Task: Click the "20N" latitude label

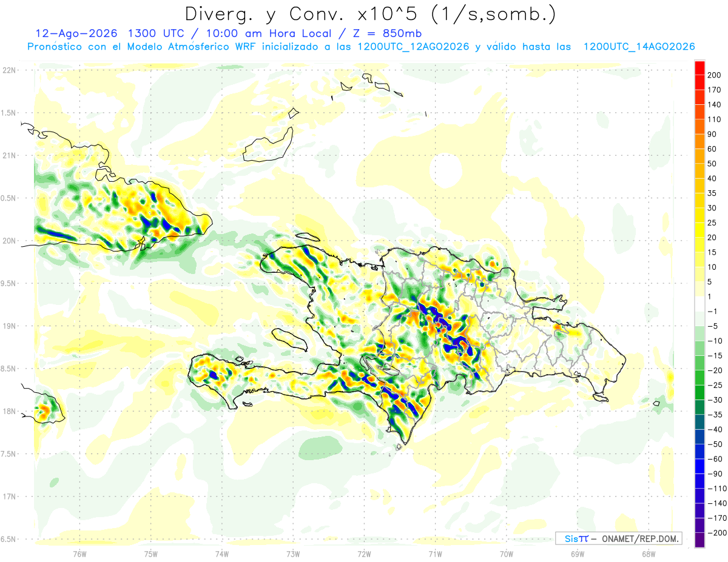Action: (8, 241)
